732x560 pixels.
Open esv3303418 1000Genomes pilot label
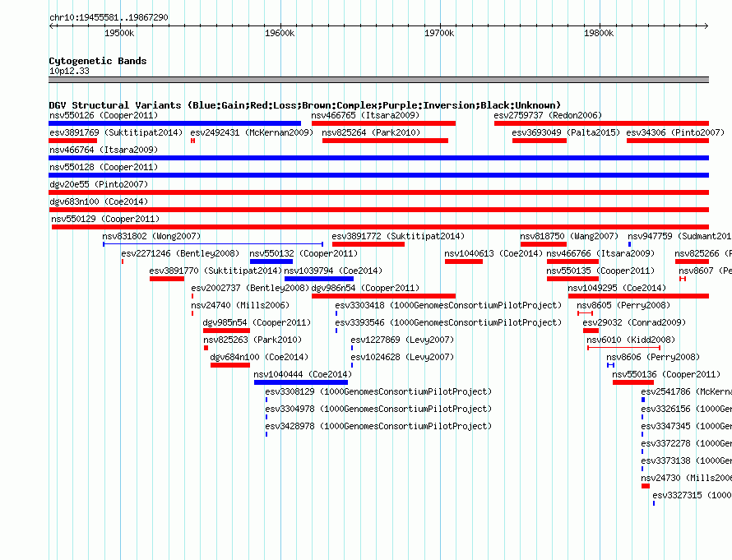pos(448,305)
